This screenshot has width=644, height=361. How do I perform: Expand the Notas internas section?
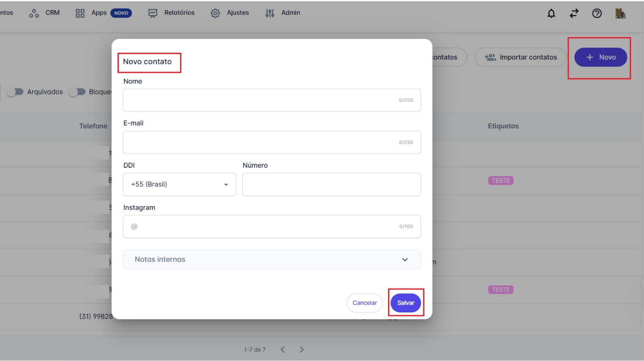coord(272,259)
